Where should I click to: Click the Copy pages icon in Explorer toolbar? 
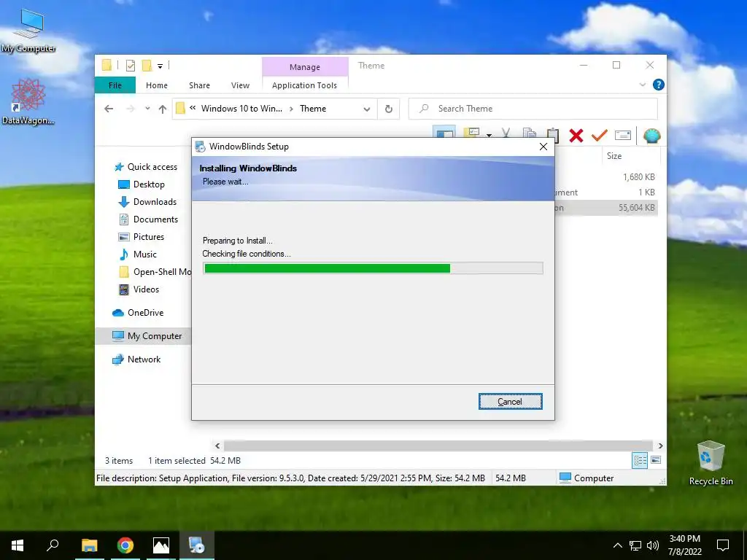click(530, 134)
